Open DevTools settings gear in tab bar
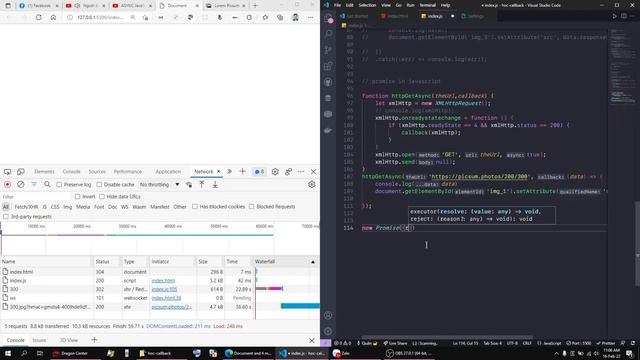Image resolution: width=640 pixels, height=360 pixels. pyautogui.click(x=275, y=172)
